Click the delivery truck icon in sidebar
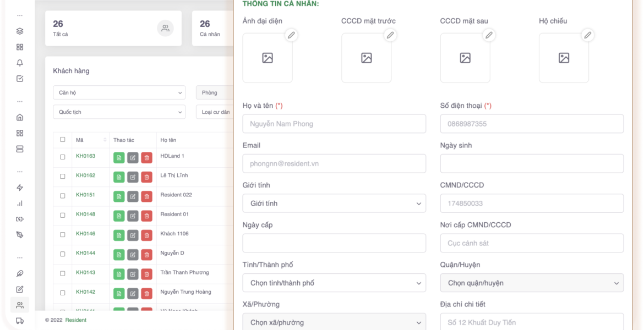This screenshot has width=644, height=330. (x=20, y=321)
